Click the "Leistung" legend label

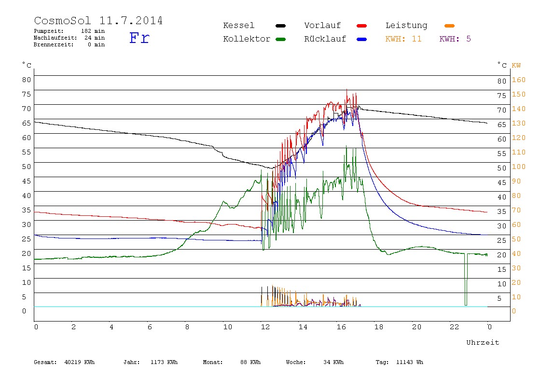(406, 26)
